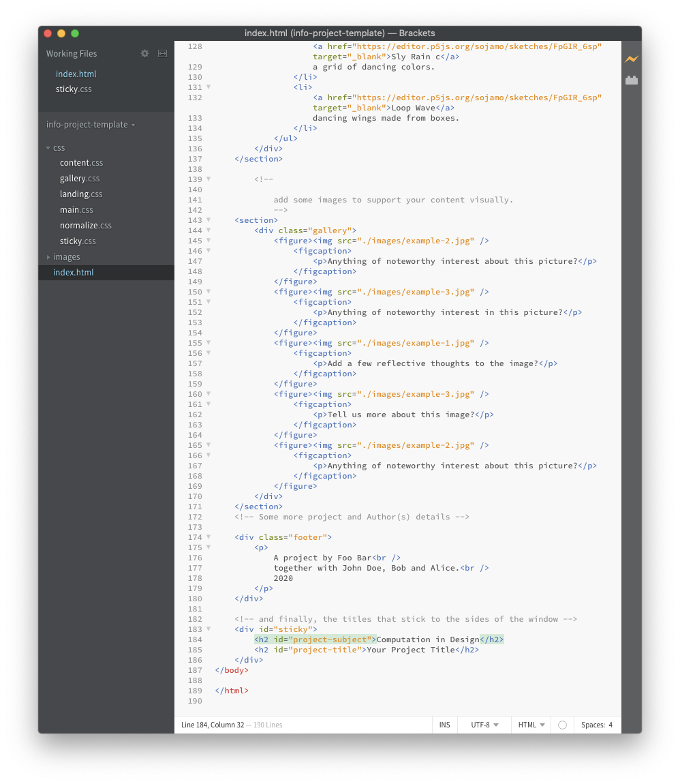Viewport: 680px width, 784px height.
Task: Fold the figcaption at line 146
Action: [209, 251]
